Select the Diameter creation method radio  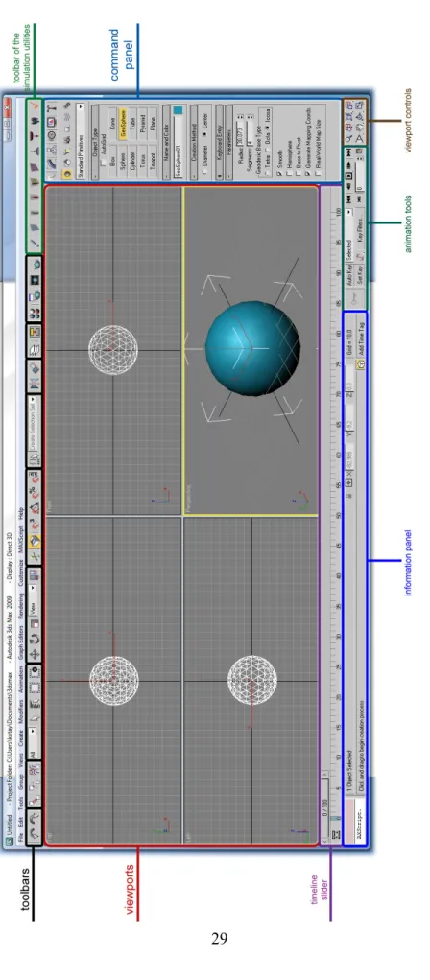coord(204,171)
